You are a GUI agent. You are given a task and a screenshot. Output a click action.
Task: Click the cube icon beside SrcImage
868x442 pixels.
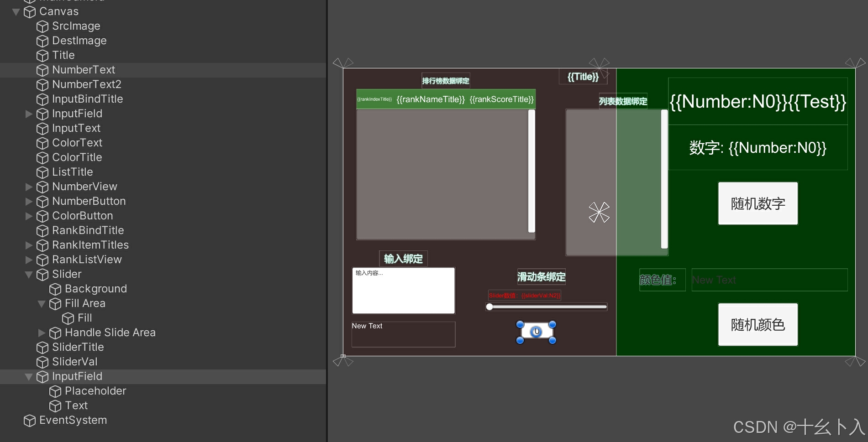point(42,26)
